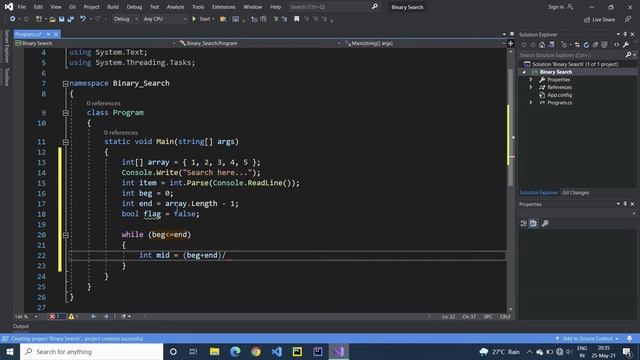Click the Sync with Active Document icon

[577, 45]
